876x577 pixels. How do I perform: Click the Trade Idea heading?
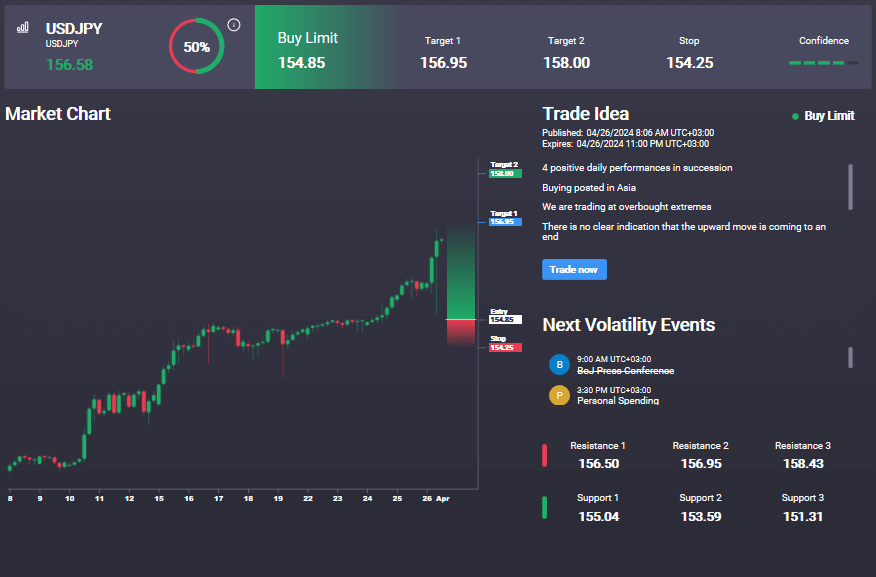tap(585, 114)
